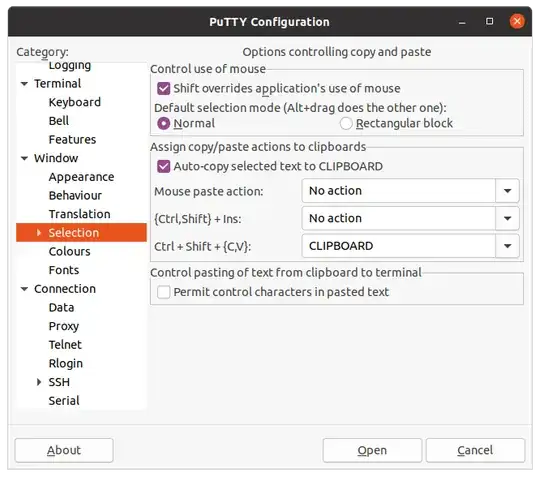Maximize the PuTTY Configuration window
Image resolution: width=540 pixels, height=477 pixels.
[489, 21]
